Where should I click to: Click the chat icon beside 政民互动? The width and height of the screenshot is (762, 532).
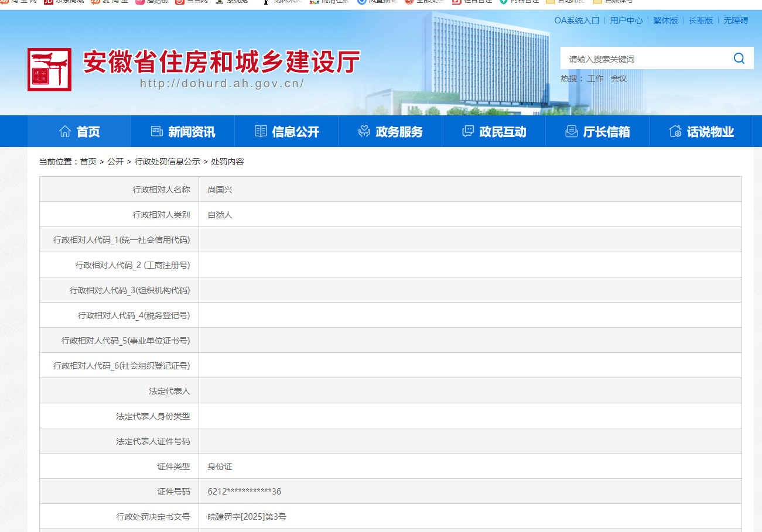[468, 132]
